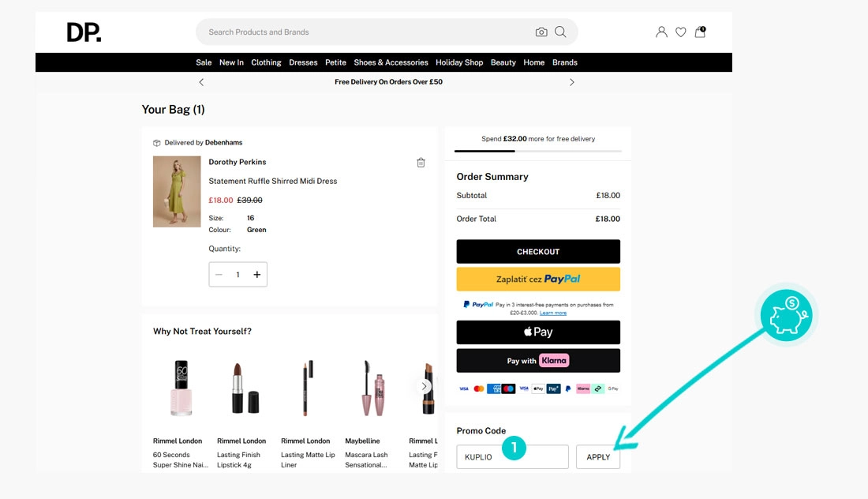Open the wishlist heart icon
The image size is (868, 499).
click(681, 32)
